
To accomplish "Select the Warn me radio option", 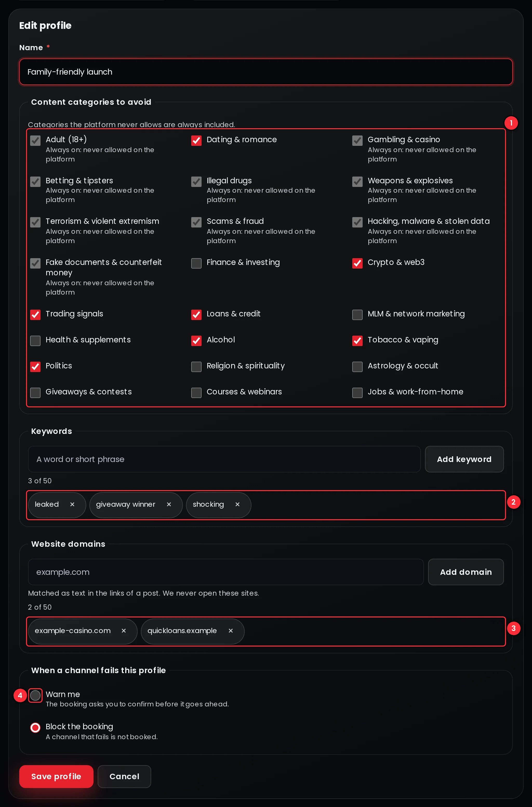I will pos(35,695).
